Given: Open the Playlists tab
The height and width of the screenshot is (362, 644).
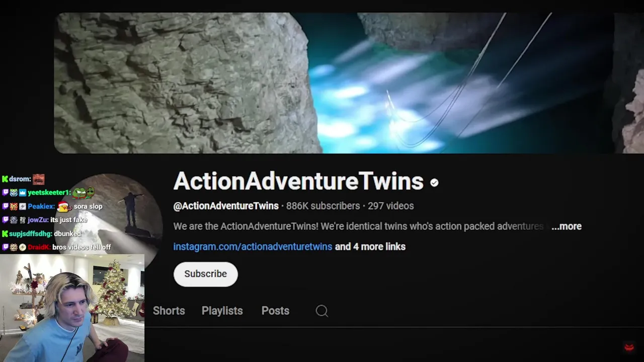Looking at the screenshot, I should pos(222,311).
